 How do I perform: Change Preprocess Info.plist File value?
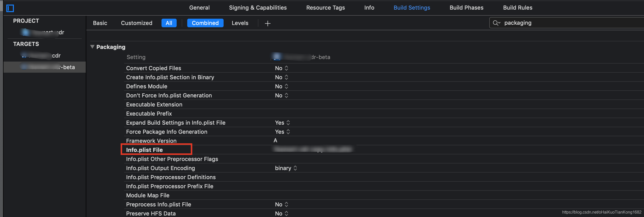(281, 204)
